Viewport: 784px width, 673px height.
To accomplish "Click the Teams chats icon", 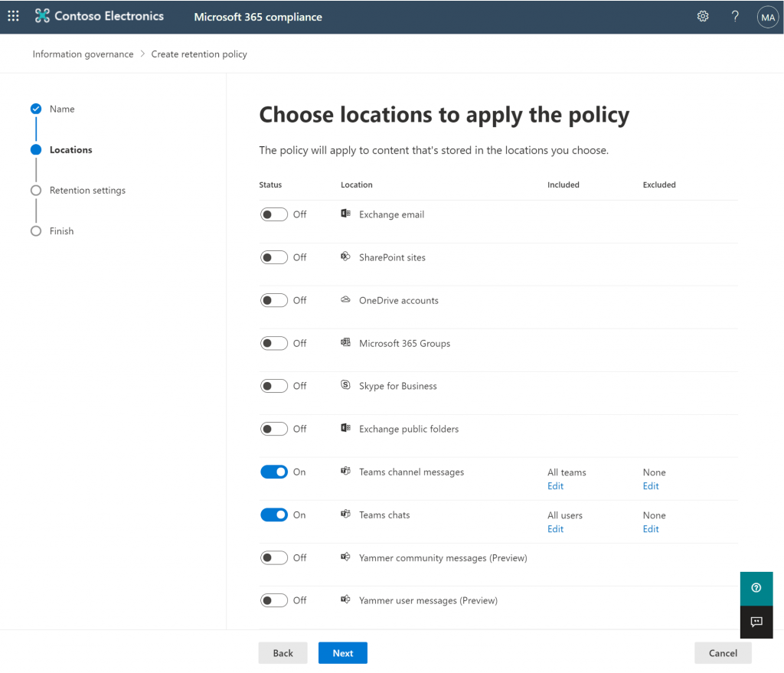I will coord(345,514).
